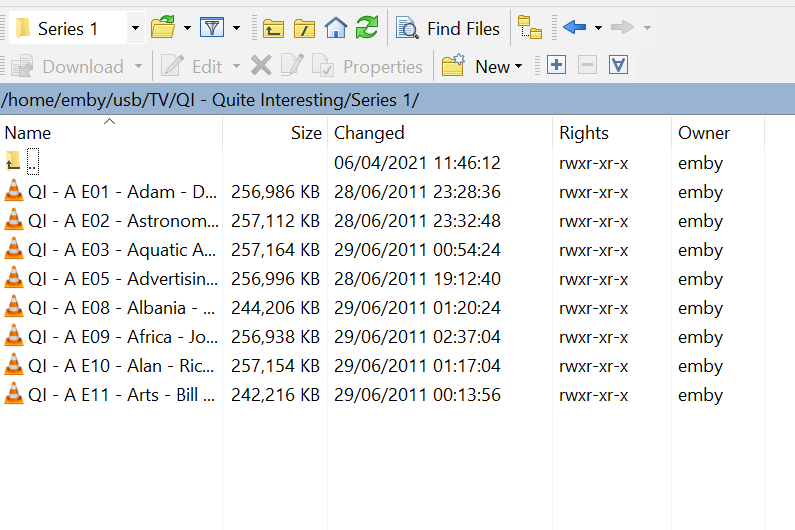Screen dimensions: 795x530
Task: Navigate back with the blue arrow
Action: [x=574, y=27]
